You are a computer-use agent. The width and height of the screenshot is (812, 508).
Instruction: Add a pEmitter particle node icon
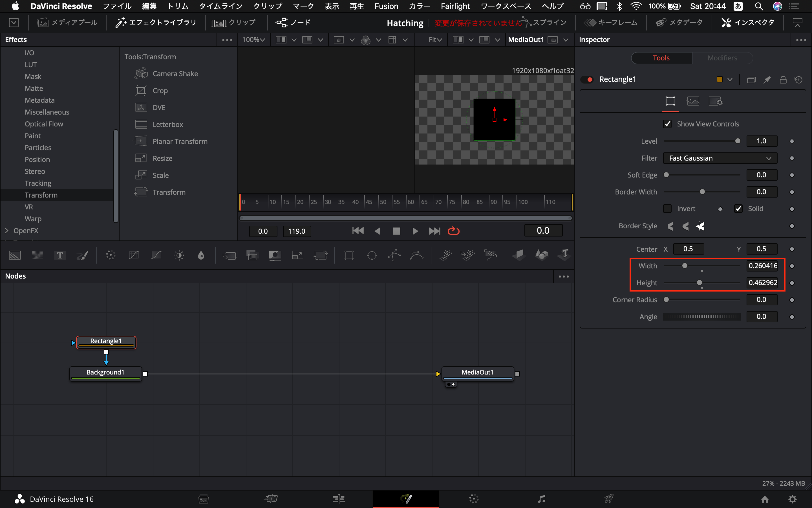(446, 255)
